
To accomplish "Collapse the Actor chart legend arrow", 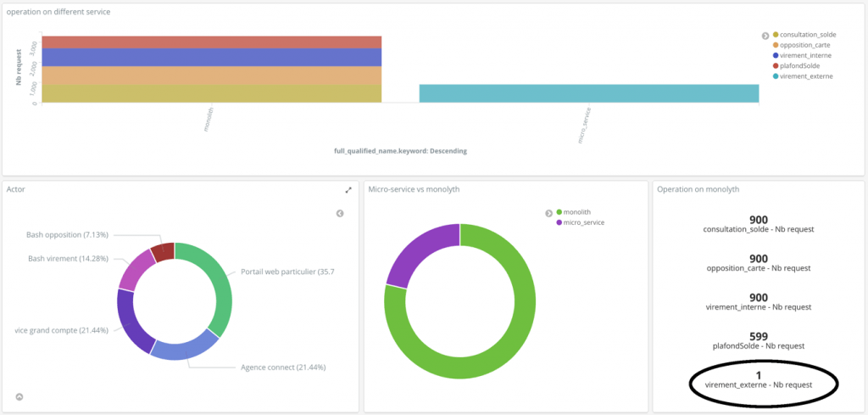I will [340, 214].
